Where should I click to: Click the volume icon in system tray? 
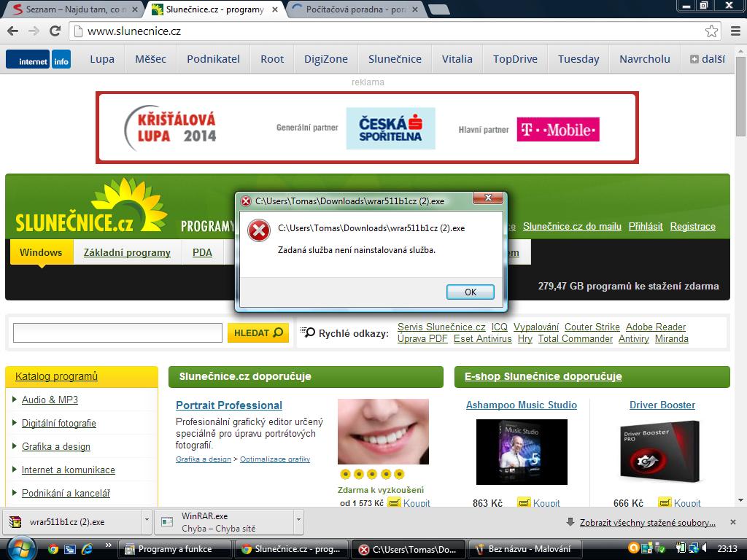coord(705,548)
